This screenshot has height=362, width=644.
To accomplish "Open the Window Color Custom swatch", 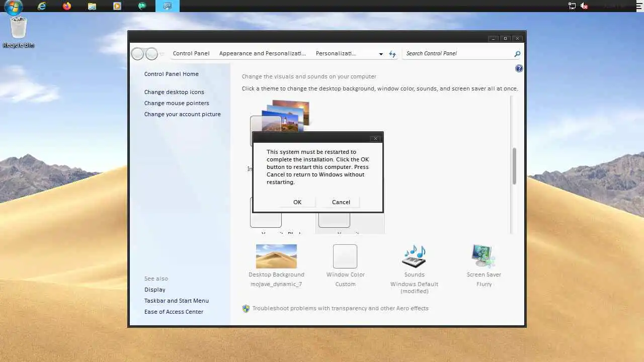I will pos(345,256).
